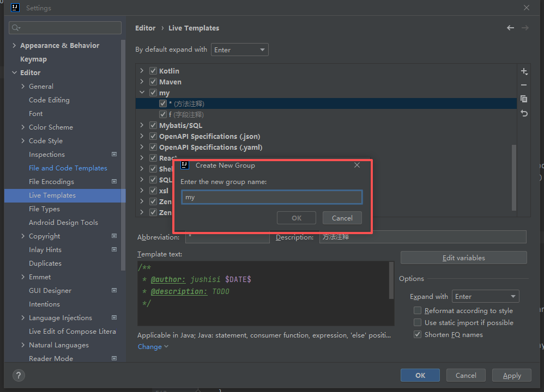
Task: Toggle the my template group checkbox
Action: 153,93
